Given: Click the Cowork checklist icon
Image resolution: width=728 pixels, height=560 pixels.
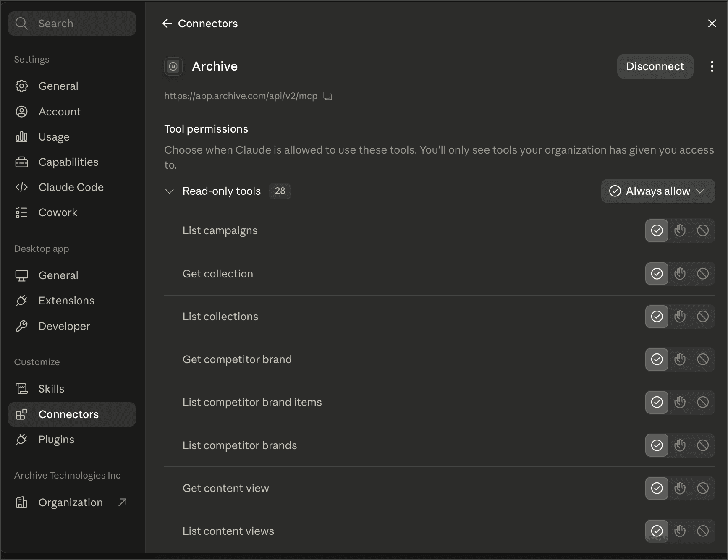Looking at the screenshot, I should tap(21, 212).
